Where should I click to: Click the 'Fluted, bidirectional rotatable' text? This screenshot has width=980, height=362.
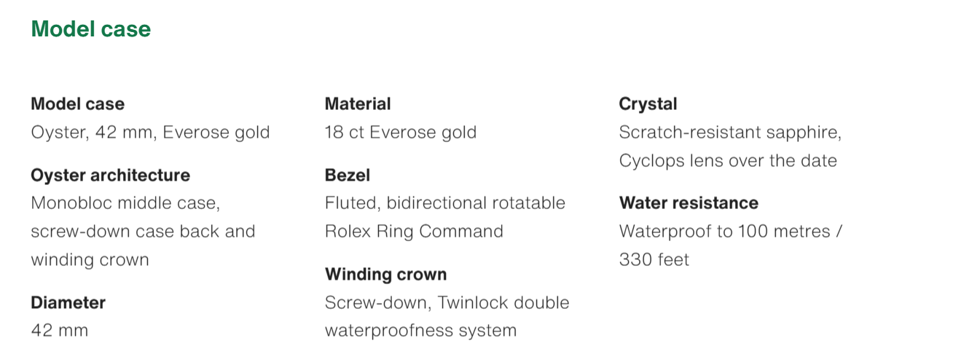click(x=444, y=202)
